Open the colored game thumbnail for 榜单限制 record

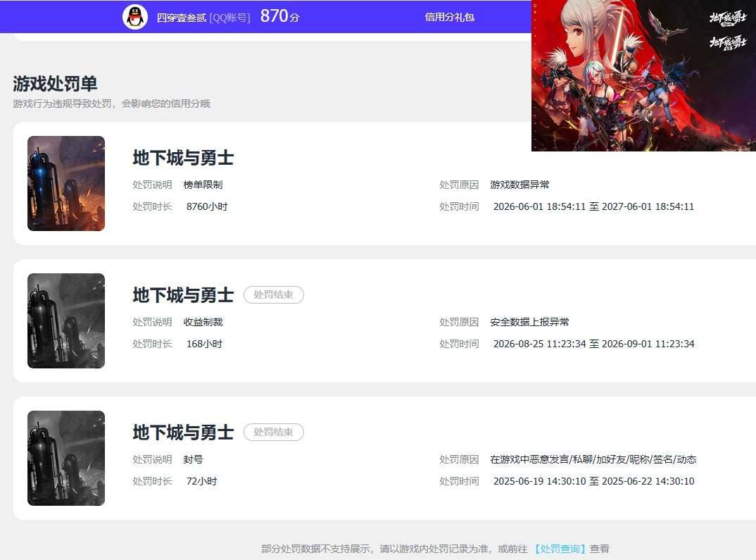click(66, 183)
